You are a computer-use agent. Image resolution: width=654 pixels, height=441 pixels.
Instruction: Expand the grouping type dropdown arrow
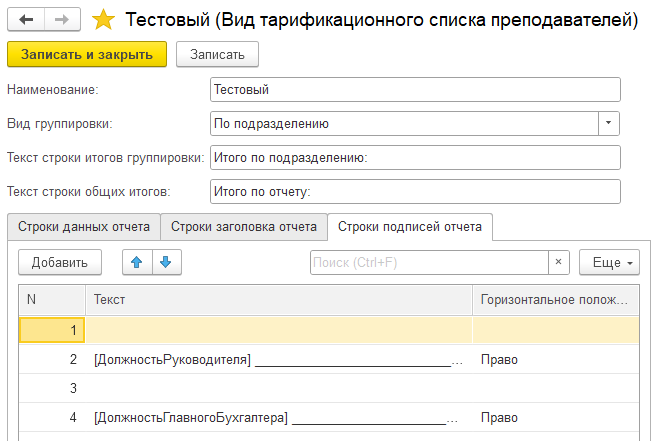[x=609, y=124]
